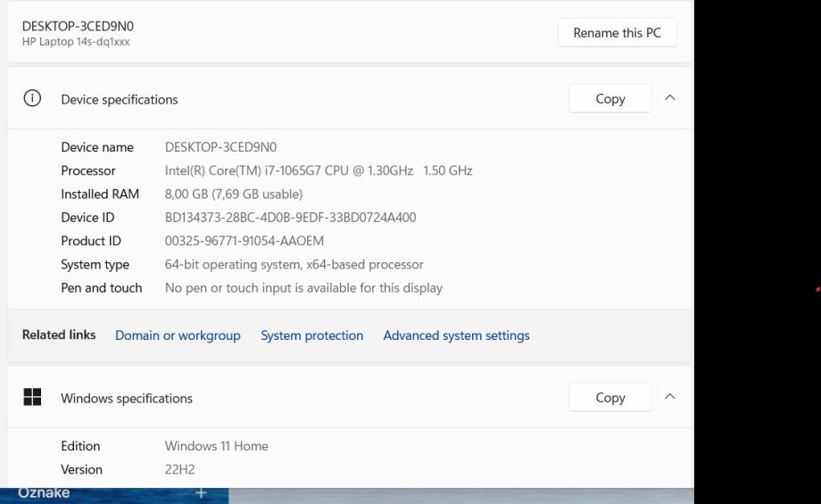Click the Windows logo icon beside Windows specifications
Viewport: 821px width, 504px height.
click(x=32, y=397)
